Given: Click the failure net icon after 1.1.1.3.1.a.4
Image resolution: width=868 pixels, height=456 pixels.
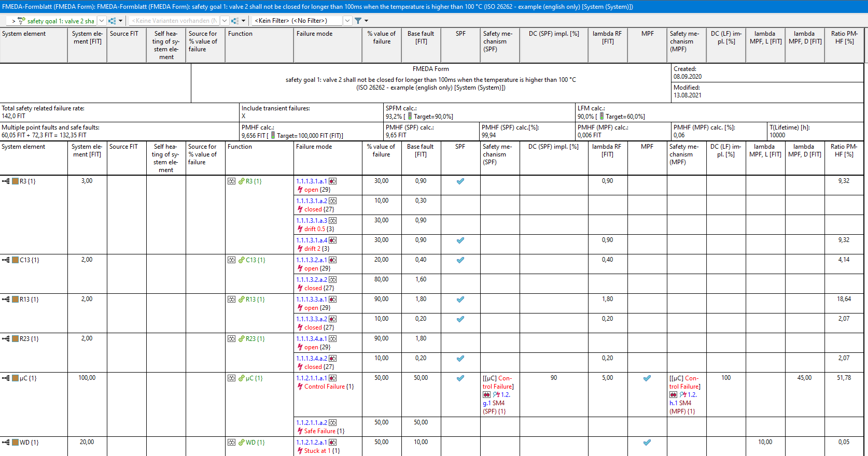Looking at the screenshot, I should click(333, 240).
